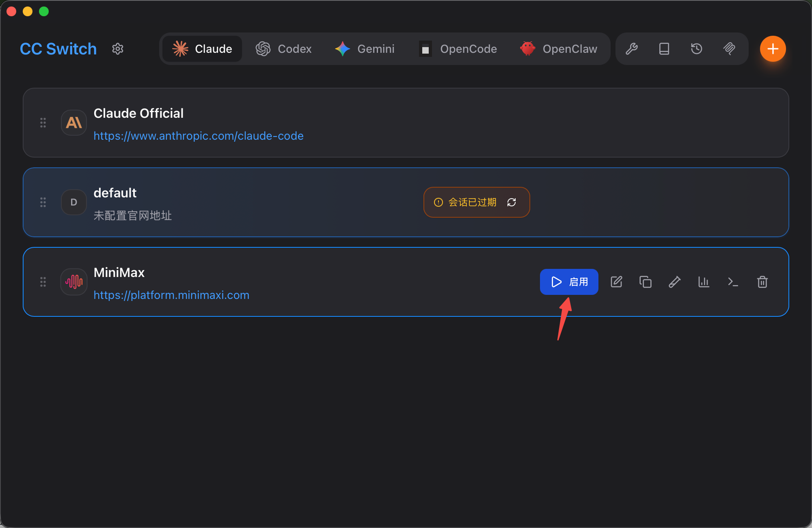Select the default provider name

click(x=115, y=193)
